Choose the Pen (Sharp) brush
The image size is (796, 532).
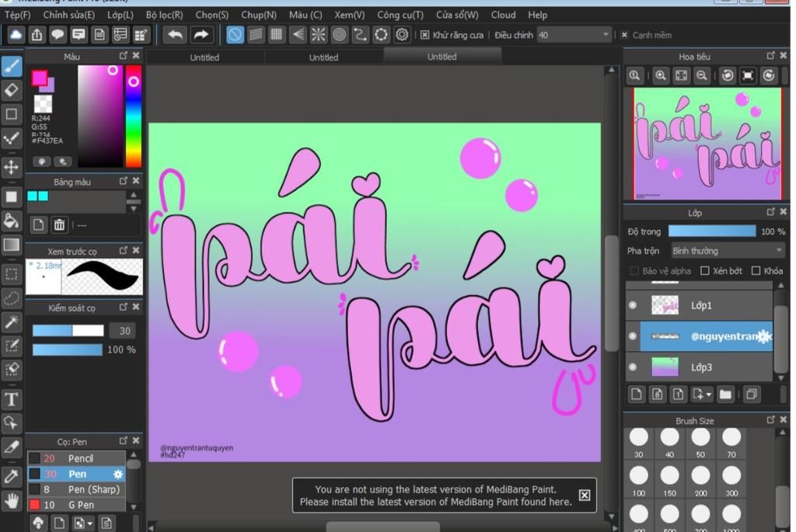(x=76, y=489)
